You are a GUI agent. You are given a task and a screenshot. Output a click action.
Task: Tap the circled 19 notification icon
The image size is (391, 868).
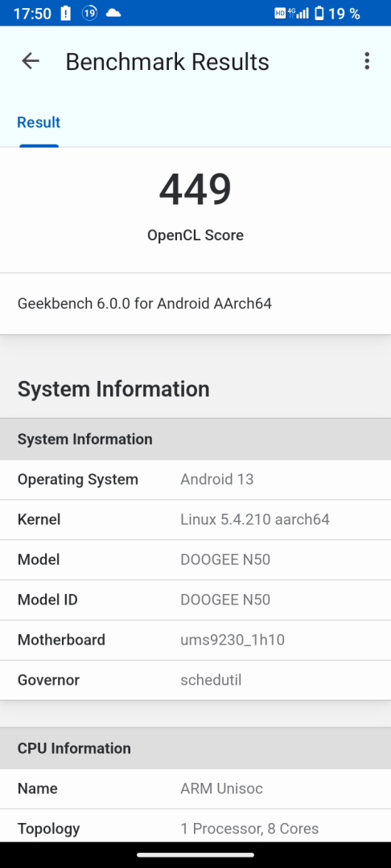pyautogui.click(x=89, y=14)
